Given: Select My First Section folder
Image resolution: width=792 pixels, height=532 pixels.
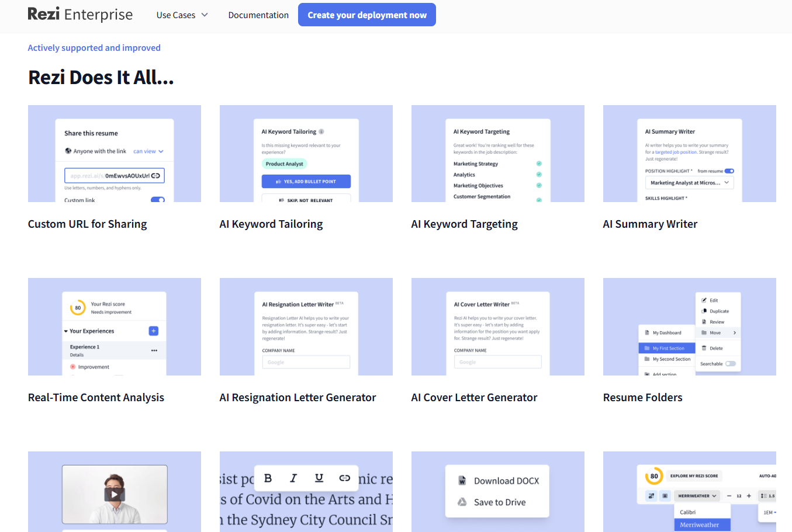Looking at the screenshot, I should click(666, 348).
